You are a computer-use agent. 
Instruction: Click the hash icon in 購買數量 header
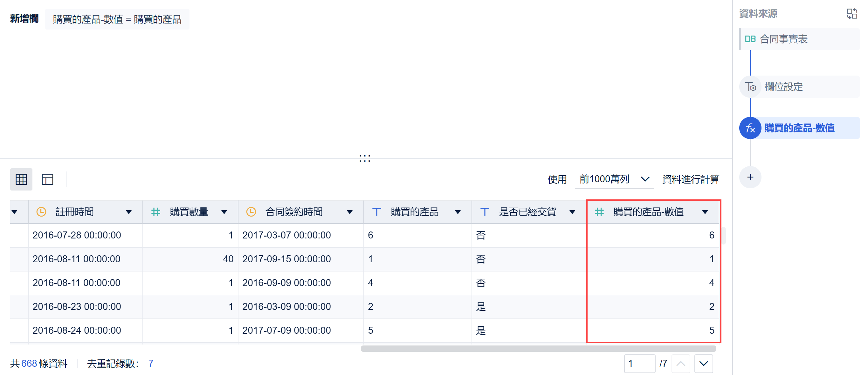[155, 212]
